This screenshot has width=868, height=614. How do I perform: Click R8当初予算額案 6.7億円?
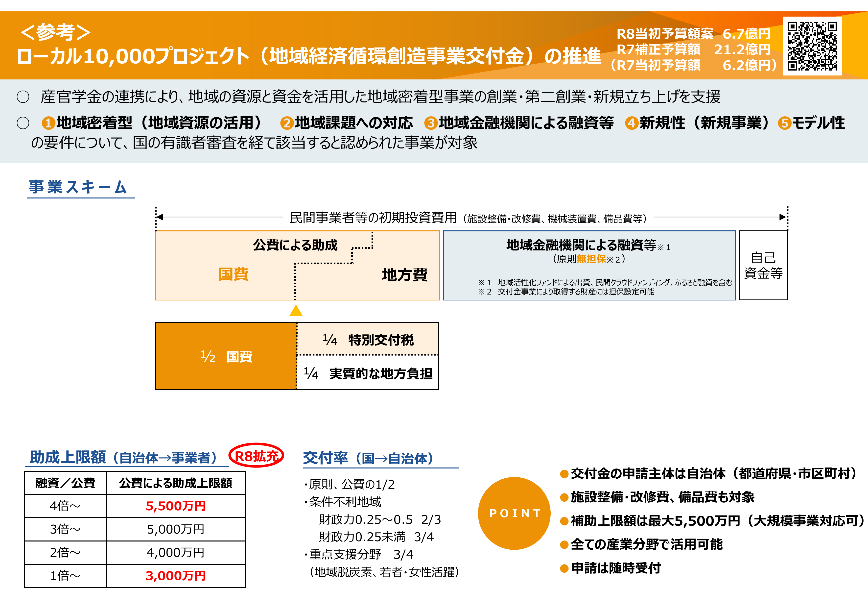693,34
